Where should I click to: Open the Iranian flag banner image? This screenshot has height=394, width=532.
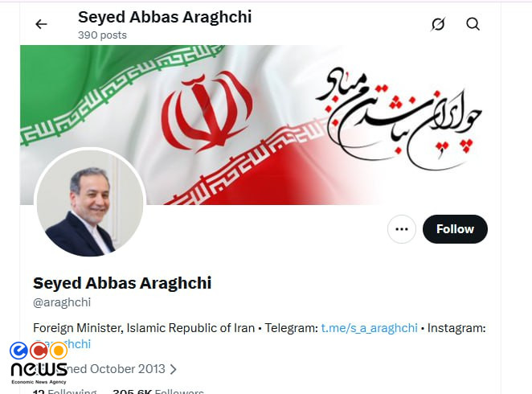[x=260, y=125]
